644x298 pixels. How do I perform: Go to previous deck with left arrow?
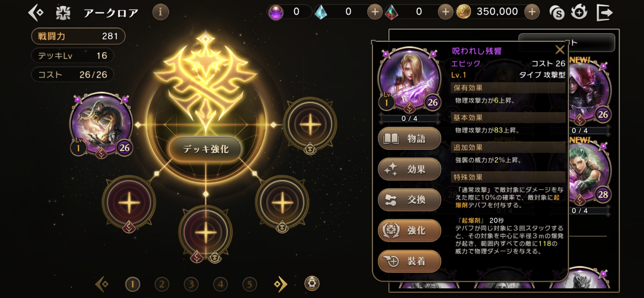(x=102, y=284)
